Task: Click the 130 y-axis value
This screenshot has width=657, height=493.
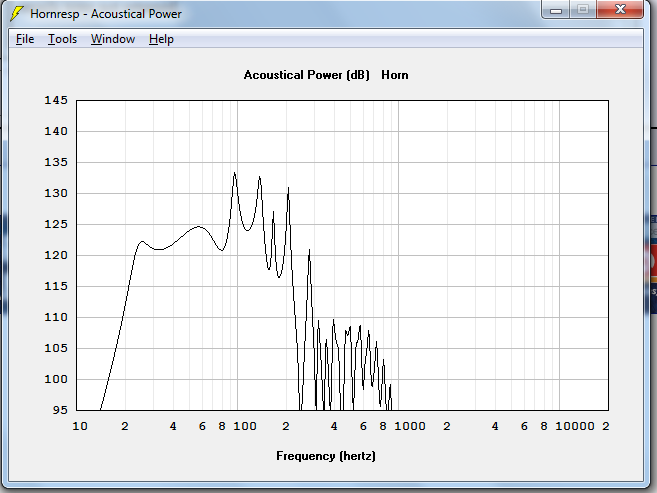Action: tap(56, 193)
